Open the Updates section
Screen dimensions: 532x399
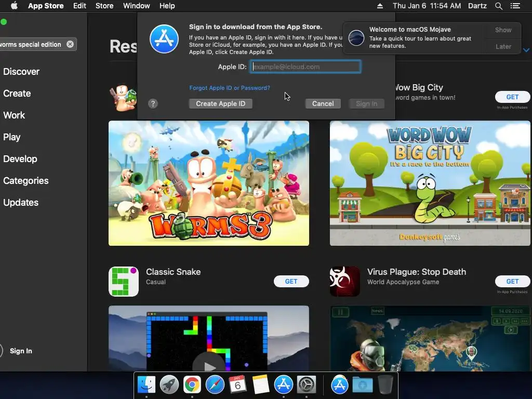(21, 203)
